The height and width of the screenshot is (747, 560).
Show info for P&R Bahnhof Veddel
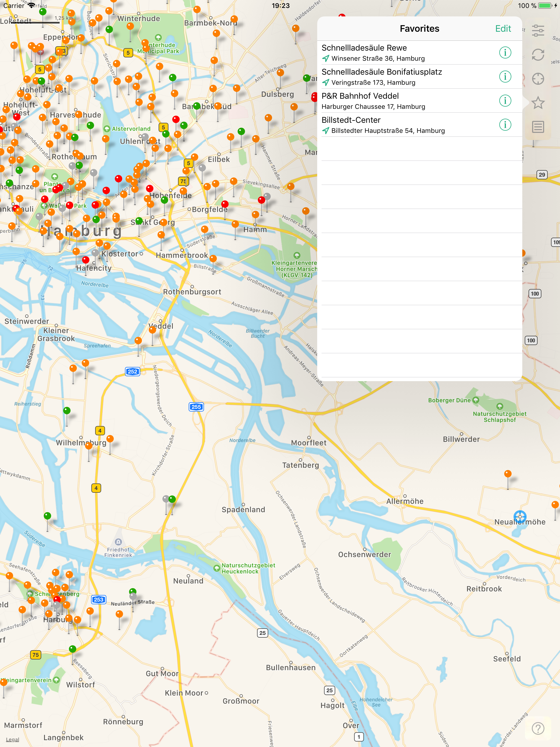[x=505, y=101]
